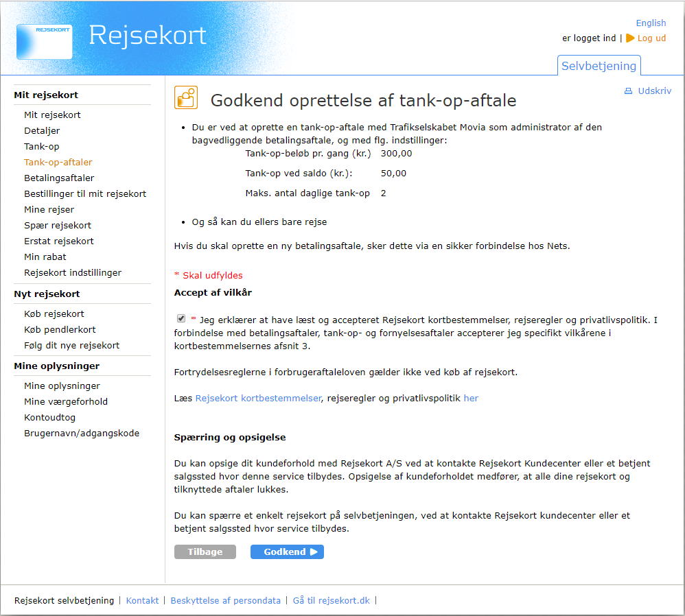Image resolution: width=685 pixels, height=616 pixels.
Task: Select Tank-op-aftaler in the sidebar
Action: tap(58, 163)
